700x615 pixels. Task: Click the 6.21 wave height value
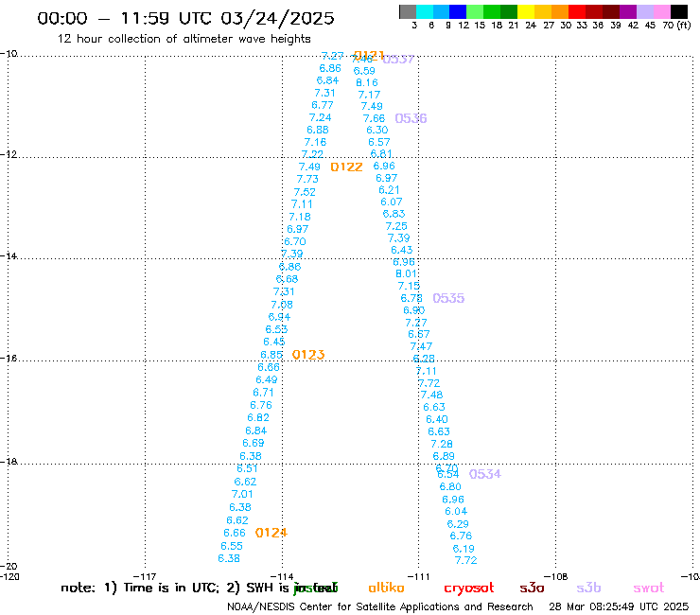[390, 190]
